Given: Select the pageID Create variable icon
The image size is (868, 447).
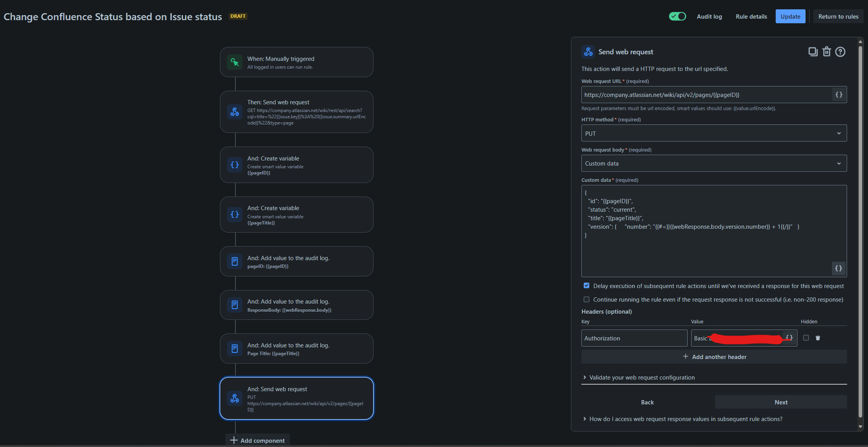Looking at the screenshot, I should pos(235,165).
